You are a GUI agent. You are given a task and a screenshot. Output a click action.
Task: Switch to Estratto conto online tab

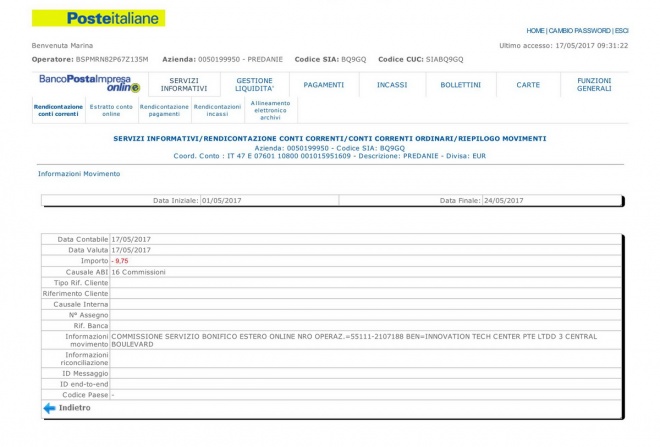(111, 110)
